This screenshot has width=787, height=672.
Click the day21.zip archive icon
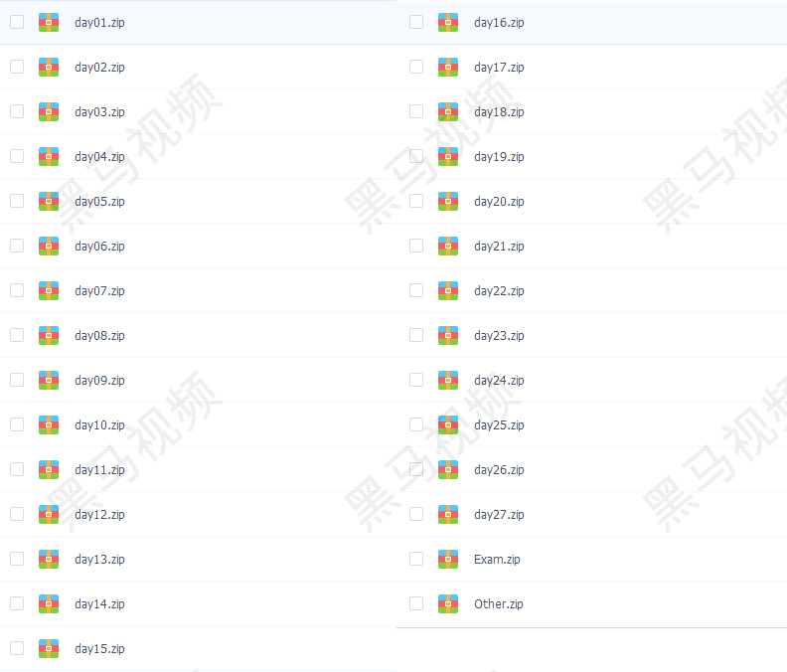448,246
